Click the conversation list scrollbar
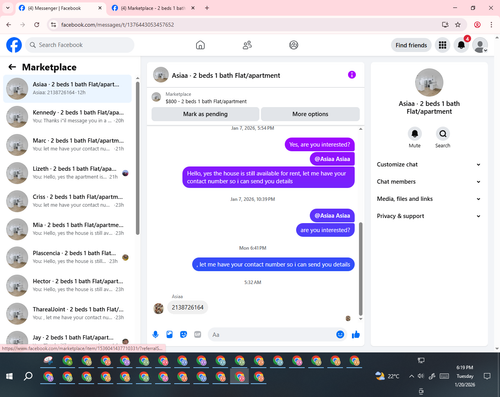The image size is (500, 397). coord(137,158)
